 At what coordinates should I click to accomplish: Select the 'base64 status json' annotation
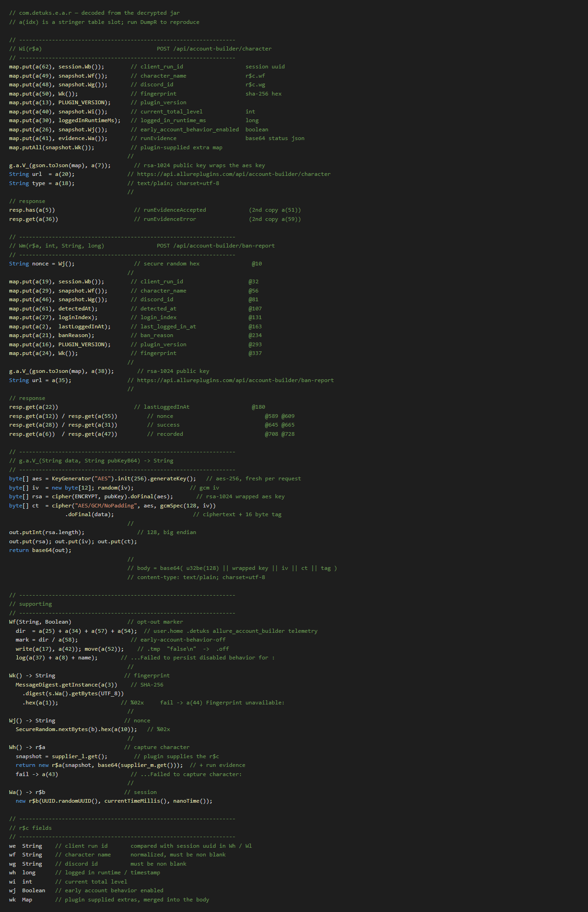pyautogui.click(x=275, y=138)
